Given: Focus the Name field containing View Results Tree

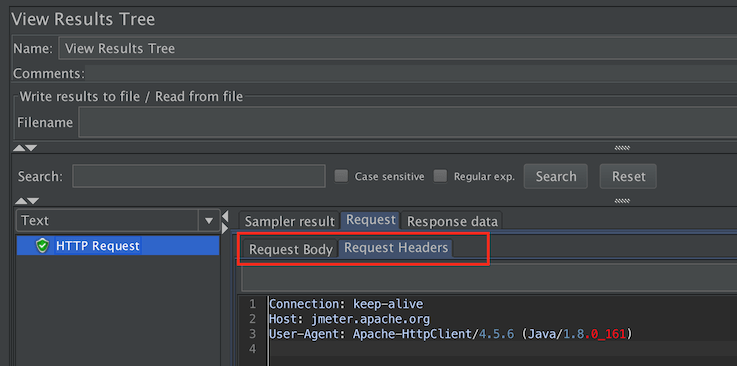Looking at the screenshot, I should pos(398,48).
